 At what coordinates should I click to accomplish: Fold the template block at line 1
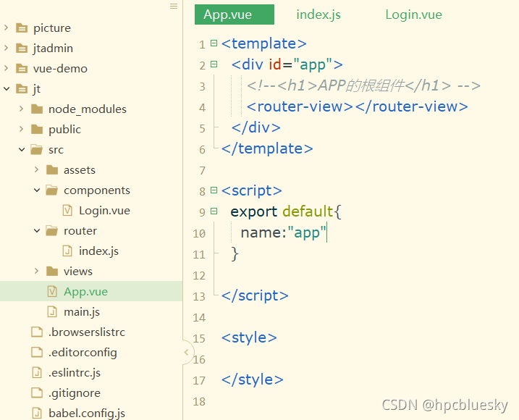pos(214,43)
